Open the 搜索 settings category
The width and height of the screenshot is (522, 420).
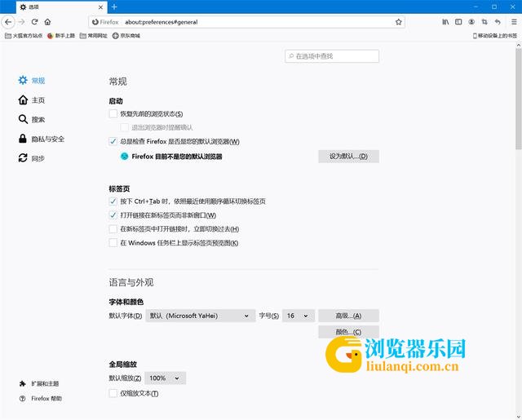[x=32, y=119]
